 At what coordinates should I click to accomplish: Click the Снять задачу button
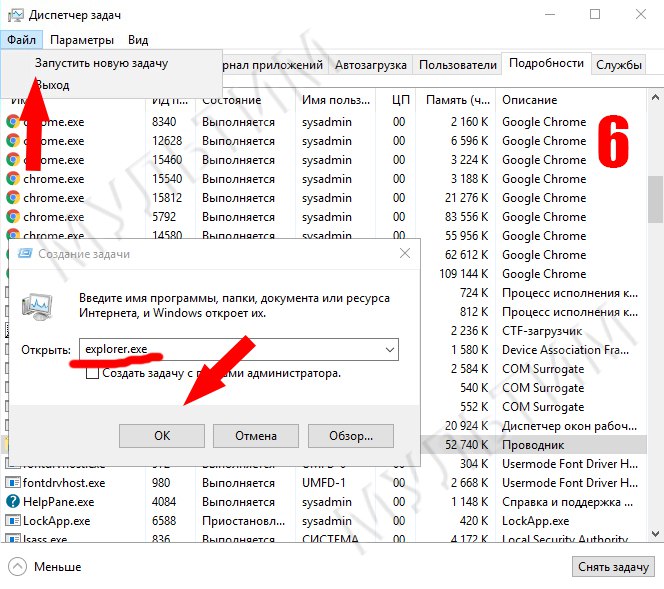pos(613,567)
